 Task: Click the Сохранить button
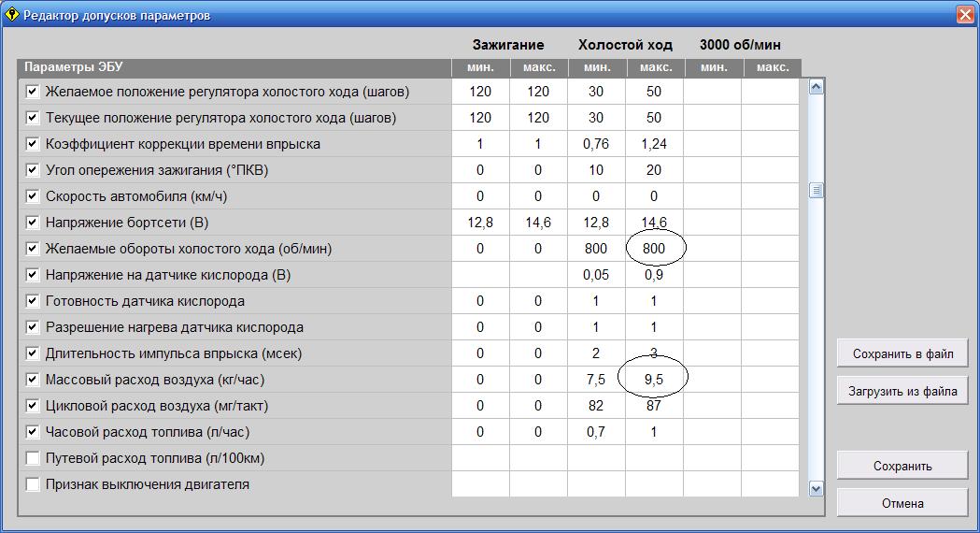902,466
